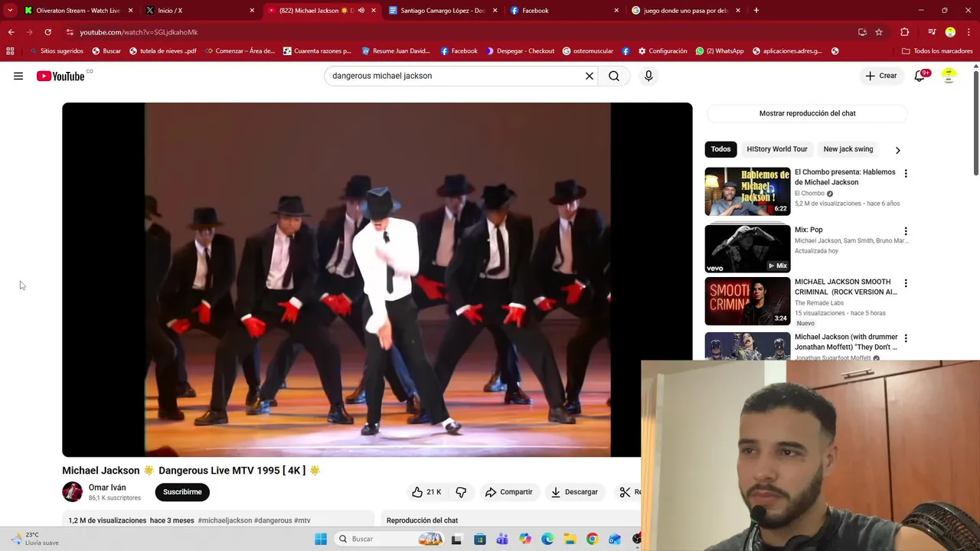980x551 pixels.
Task: Bookmark this page with the star icon
Action: (x=879, y=32)
